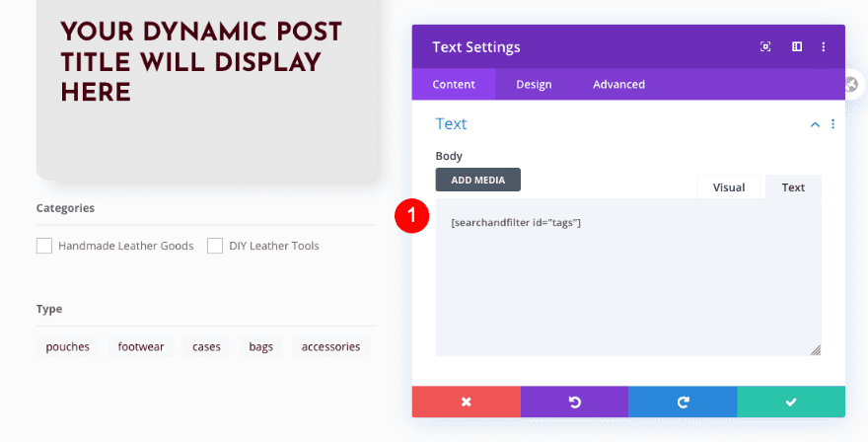Click the Type filter heading

pyautogui.click(x=49, y=309)
